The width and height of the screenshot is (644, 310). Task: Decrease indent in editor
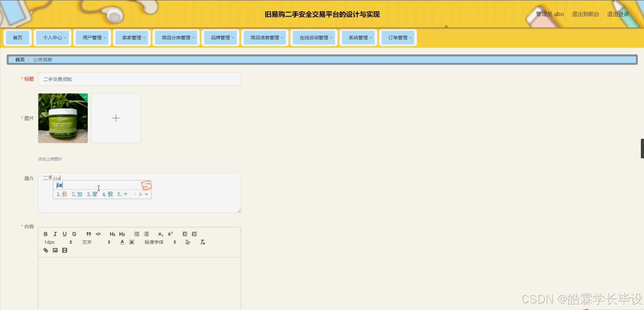pyautogui.click(x=185, y=234)
